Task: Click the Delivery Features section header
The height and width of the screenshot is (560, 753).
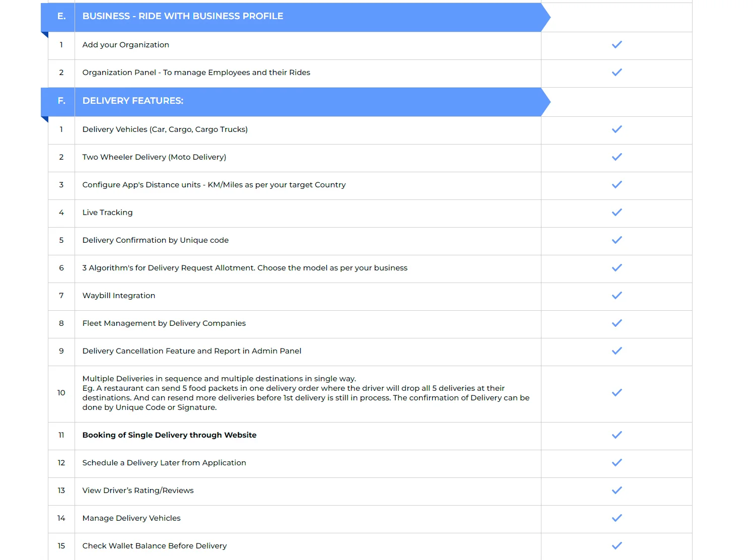Action: 133,101
